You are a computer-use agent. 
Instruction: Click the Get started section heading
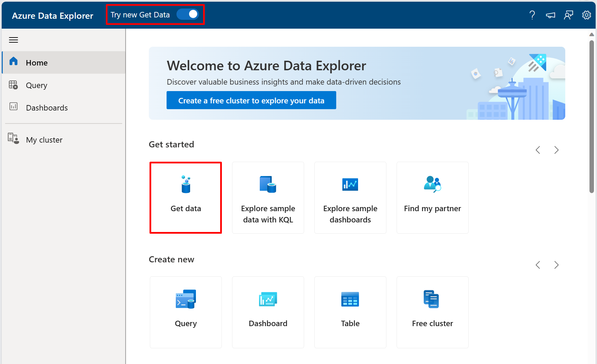click(171, 144)
